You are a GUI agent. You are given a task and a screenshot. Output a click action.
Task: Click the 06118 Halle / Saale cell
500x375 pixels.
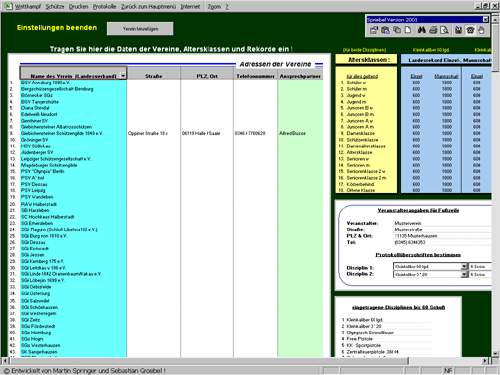pos(207,133)
